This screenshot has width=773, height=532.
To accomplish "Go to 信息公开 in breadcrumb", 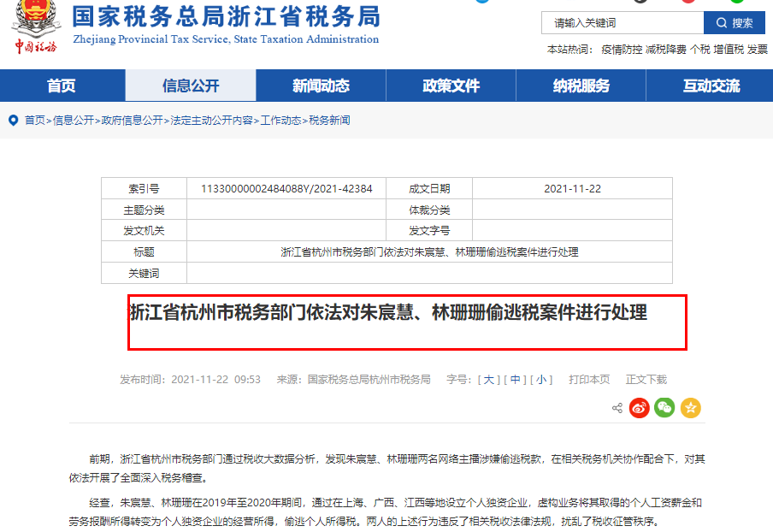I will tap(74, 121).
